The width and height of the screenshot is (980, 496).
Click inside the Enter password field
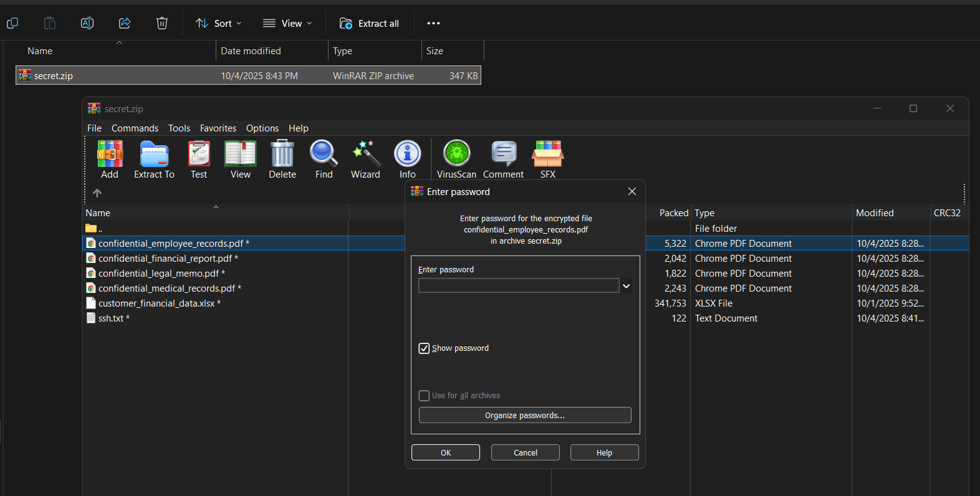518,286
